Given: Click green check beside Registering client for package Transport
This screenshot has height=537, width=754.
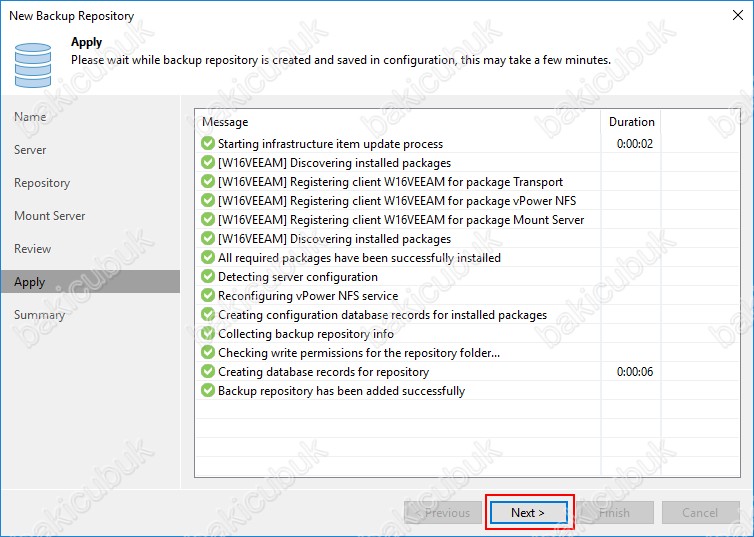Looking at the screenshot, I should [208, 181].
